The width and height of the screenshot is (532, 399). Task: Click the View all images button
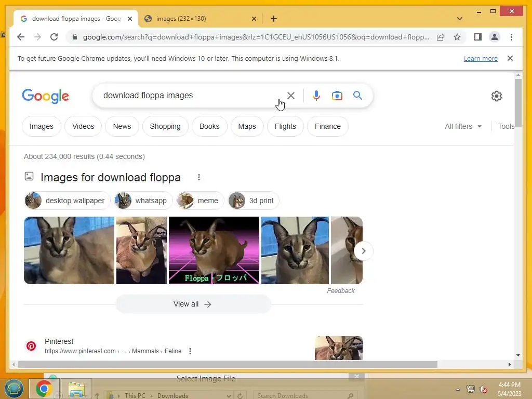[193, 304]
